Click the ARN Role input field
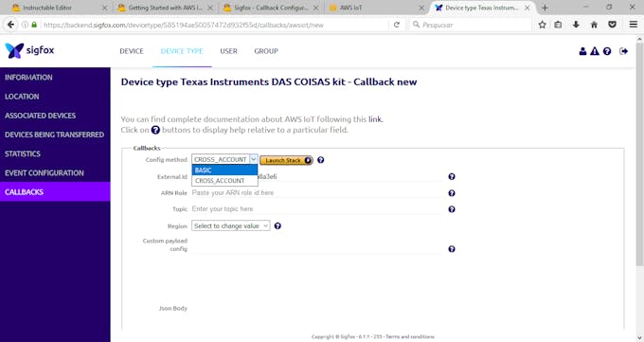644x342 pixels. (317, 192)
